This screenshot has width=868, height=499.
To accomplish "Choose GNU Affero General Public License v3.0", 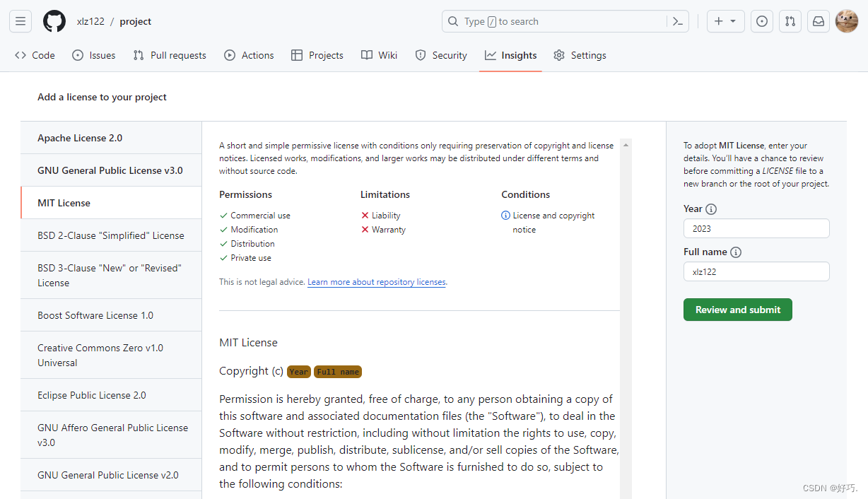I will (111, 435).
